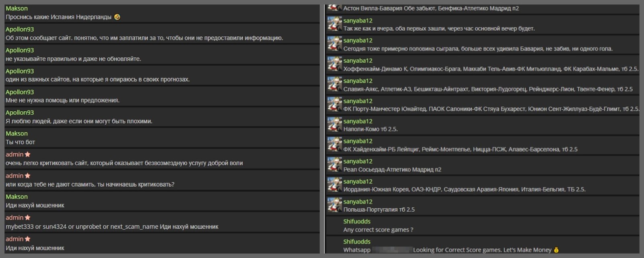Click Makson username above 'Ты что бот'

17,133
